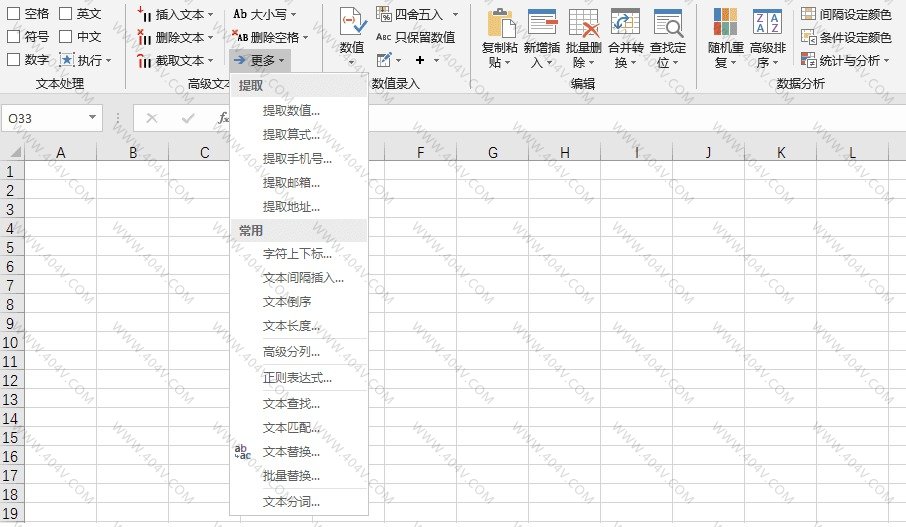Click the 批量删除 icon
Viewport: 906px width, 527px height.
coord(584,24)
